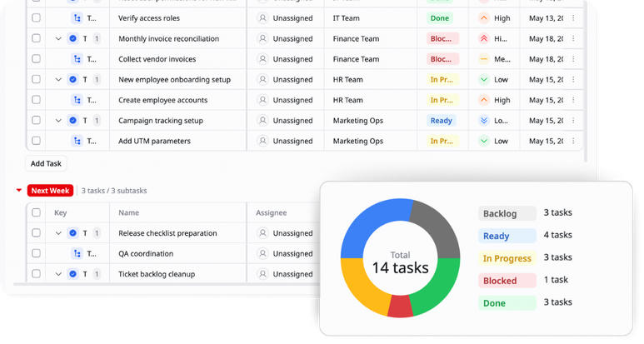
Task: Click Finance Team cell for Collect vendor invoices
Action: pyautogui.click(x=356, y=59)
